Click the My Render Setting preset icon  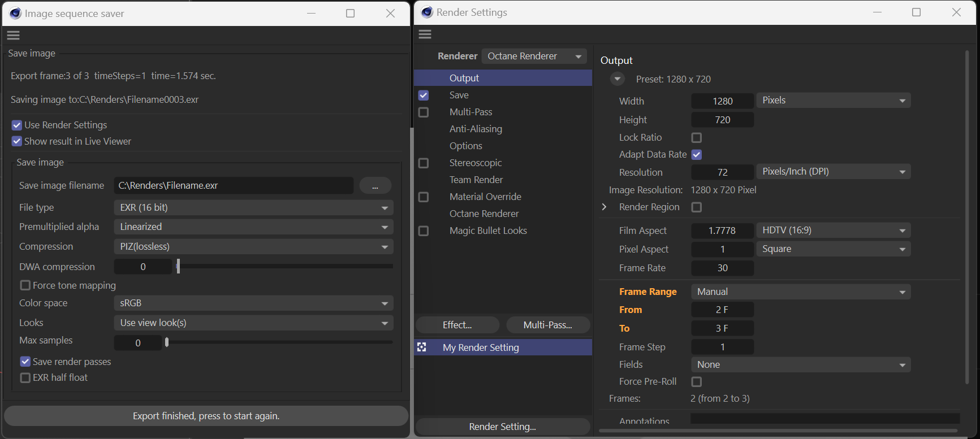[x=422, y=347]
